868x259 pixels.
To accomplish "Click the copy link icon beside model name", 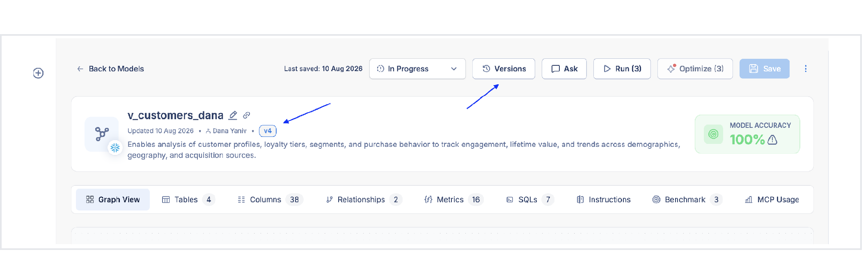I will coord(246,116).
